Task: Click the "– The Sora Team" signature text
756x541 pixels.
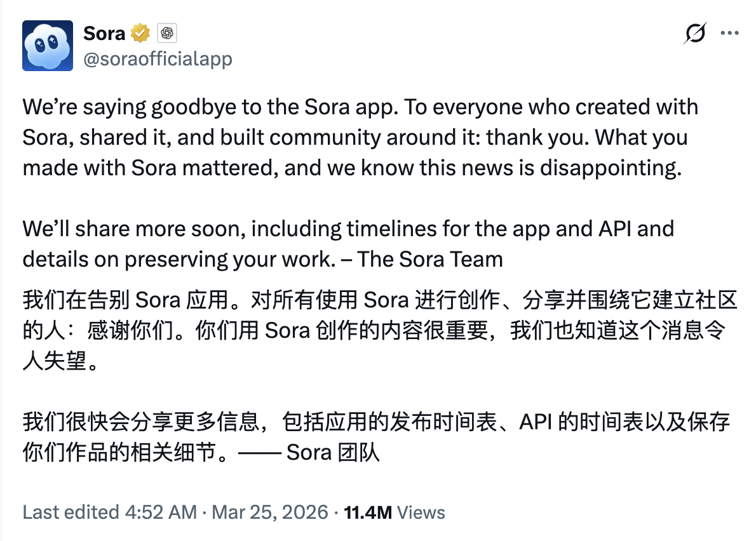Action: pos(430,259)
